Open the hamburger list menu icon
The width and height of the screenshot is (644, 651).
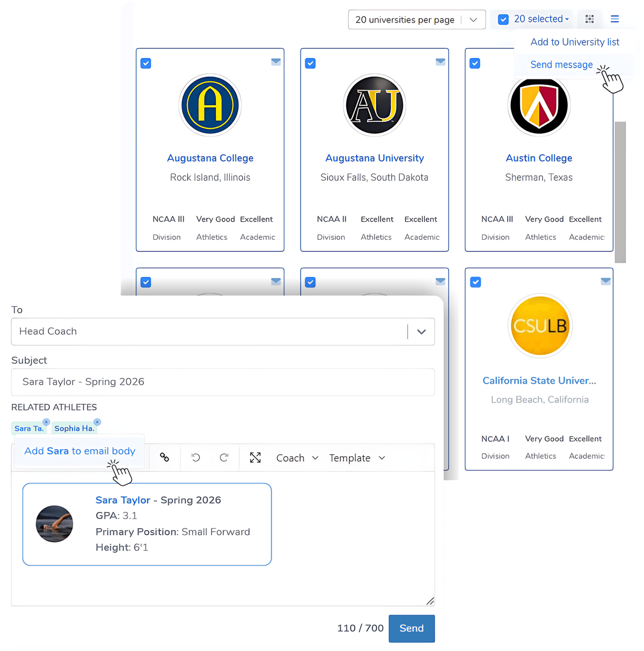pyautogui.click(x=614, y=19)
